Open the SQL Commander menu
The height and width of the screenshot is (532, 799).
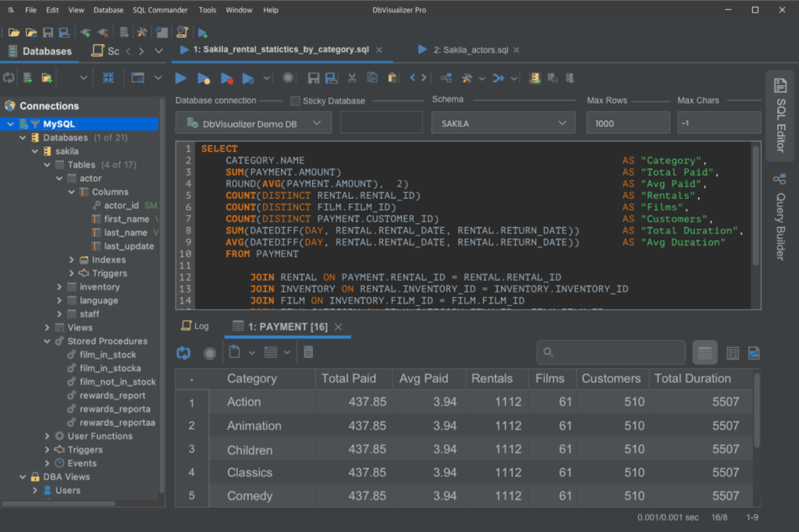[160, 9]
